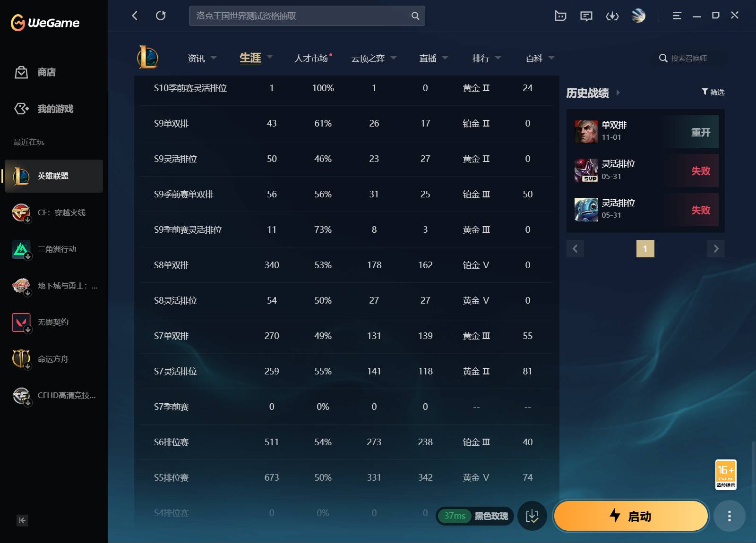Image resolution: width=756 pixels, height=543 pixels.
Task: Go to next match history page
Action: [716, 249]
